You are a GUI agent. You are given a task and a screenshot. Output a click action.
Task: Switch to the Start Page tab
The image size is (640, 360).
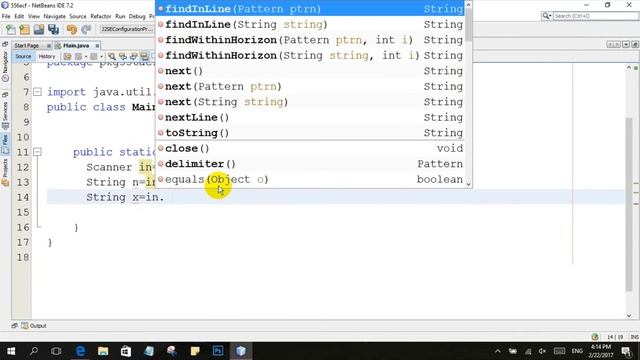pyautogui.click(x=27, y=46)
